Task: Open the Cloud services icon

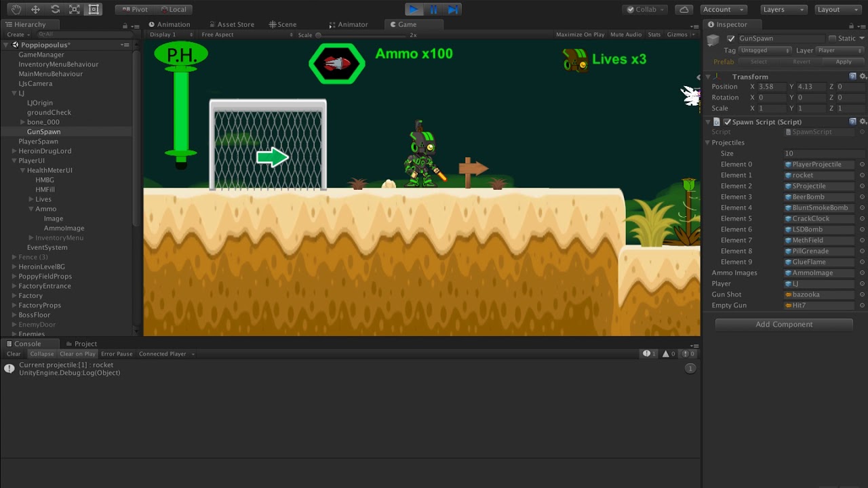Action: pos(684,9)
